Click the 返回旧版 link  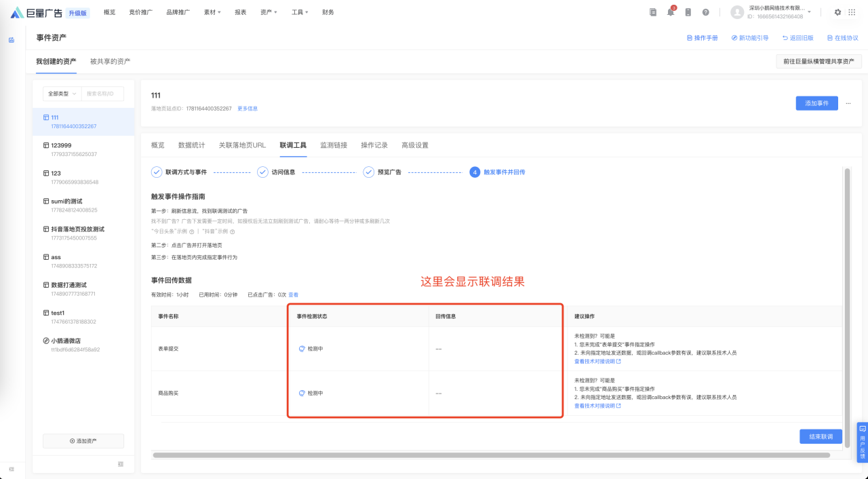click(x=797, y=38)
